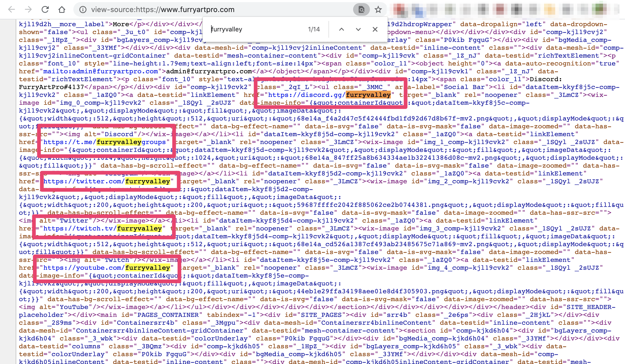Click the id="SITE_PAGES" attribute text
625x364 pixels.
click(314, 315)
